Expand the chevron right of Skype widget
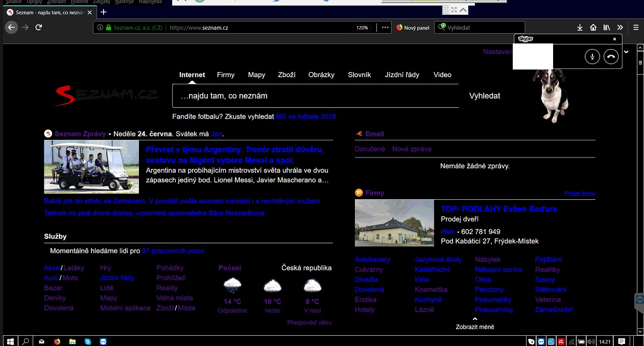The height and width of the screenshot is (346, 644). click(627, 51)
